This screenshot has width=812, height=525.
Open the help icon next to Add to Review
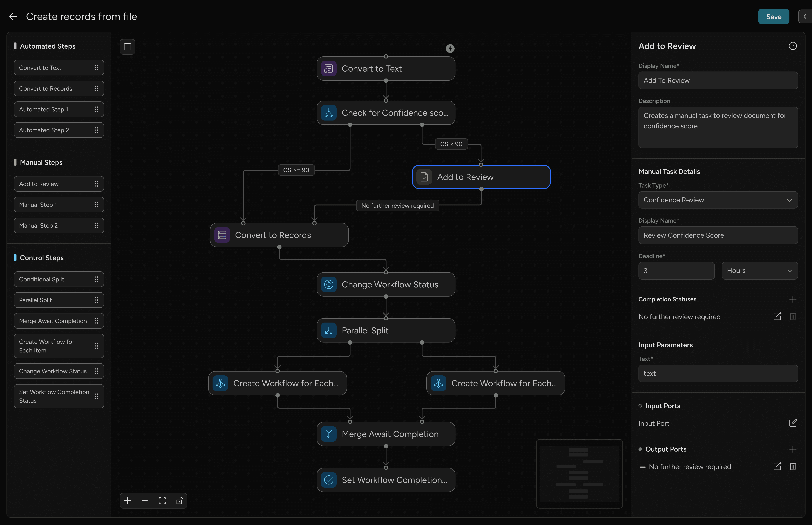pyautogui.click(x=793, y=46)
